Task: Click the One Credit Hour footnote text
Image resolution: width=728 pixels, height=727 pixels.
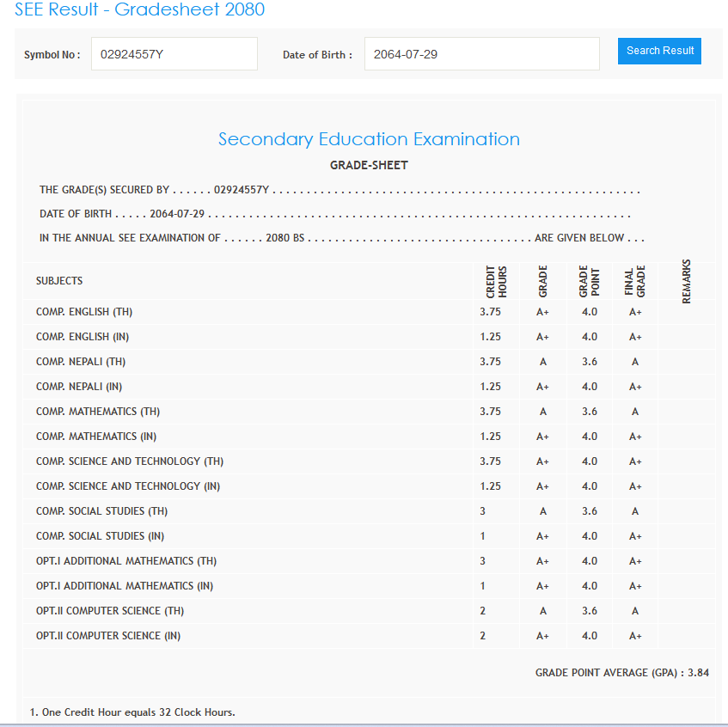Action: pyautogui.click(x=132, y=712)
